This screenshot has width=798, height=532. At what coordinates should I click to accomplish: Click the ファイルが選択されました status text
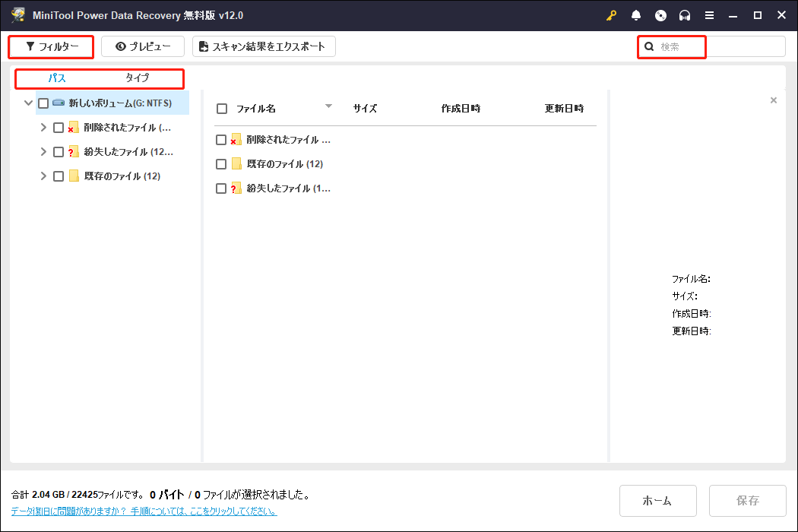[257, 494]
